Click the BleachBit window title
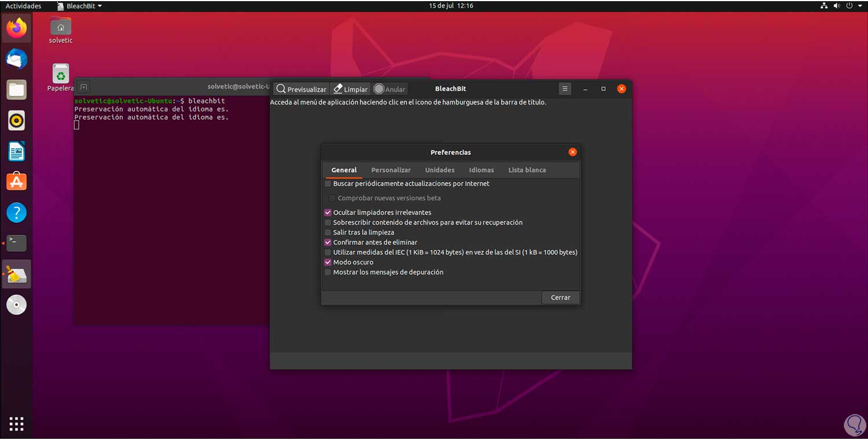 point(450,89)
